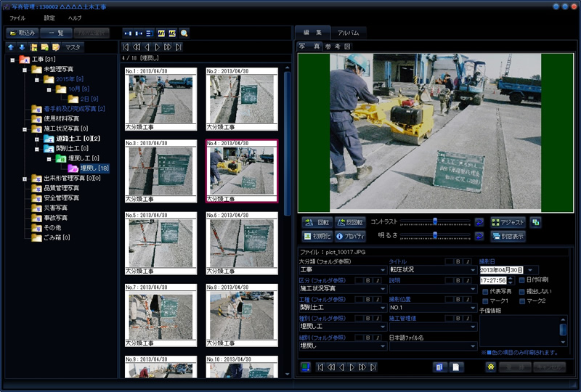
Task: Open the プロパティ properties info button
Action: tap(349, 236)
